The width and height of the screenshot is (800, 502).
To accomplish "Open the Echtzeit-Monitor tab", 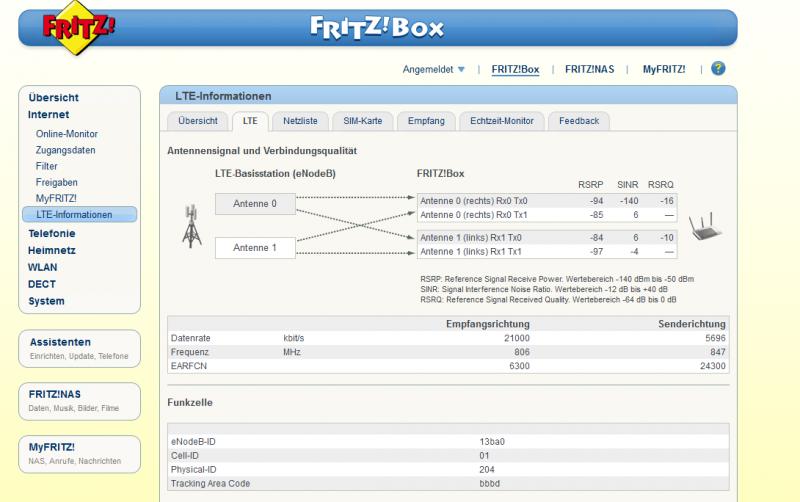I will click(502, 121).
